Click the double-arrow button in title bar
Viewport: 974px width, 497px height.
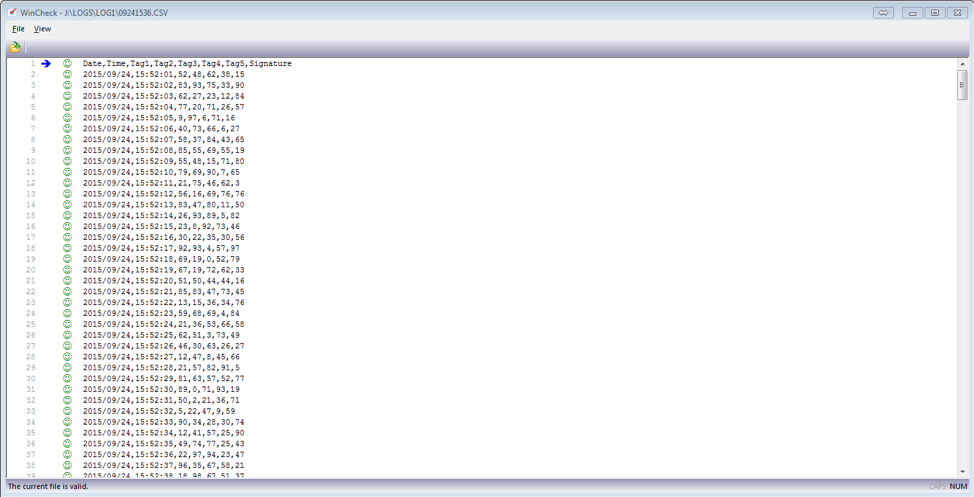coord(883,12)
